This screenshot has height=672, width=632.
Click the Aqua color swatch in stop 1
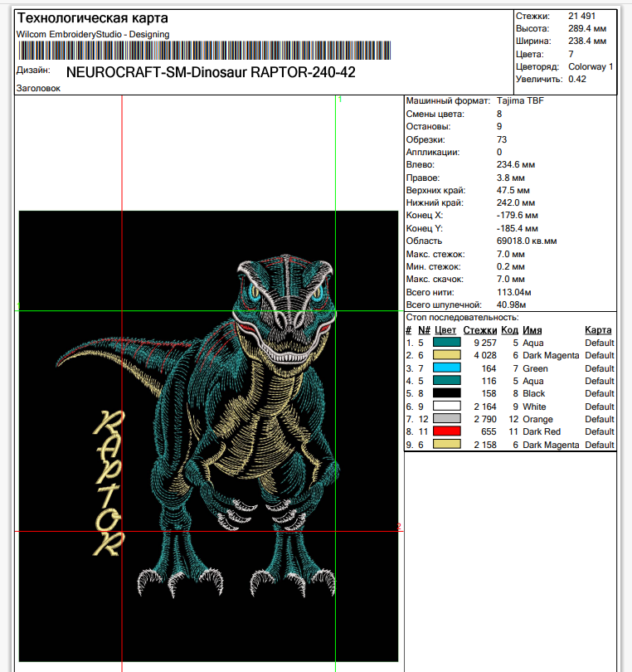447,343
